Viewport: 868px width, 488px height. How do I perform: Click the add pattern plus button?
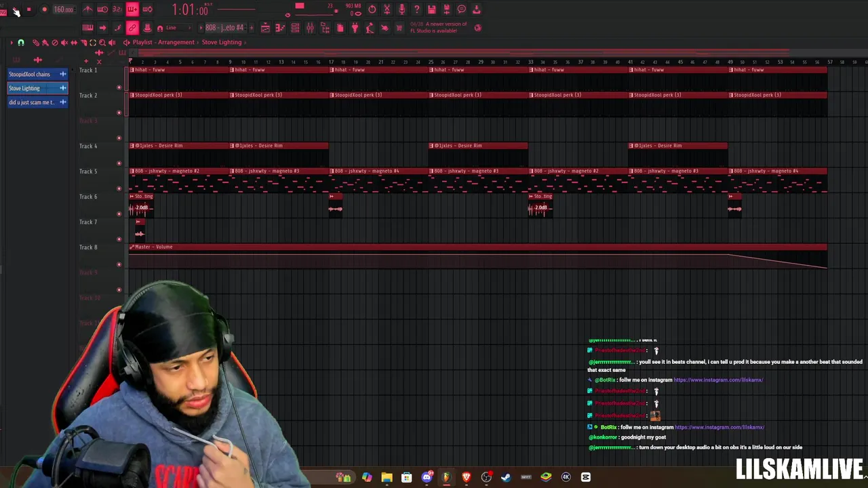(x=250, y=28)
